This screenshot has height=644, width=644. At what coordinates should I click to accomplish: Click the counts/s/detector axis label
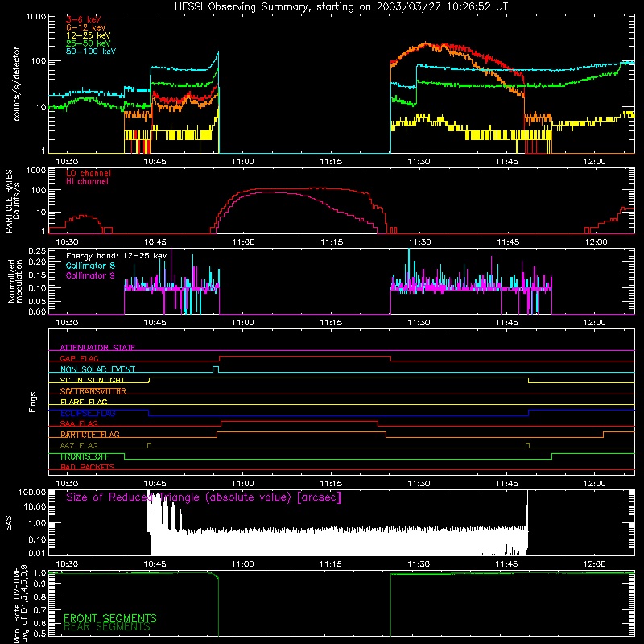pyautogui.click(x=17, y=84)
